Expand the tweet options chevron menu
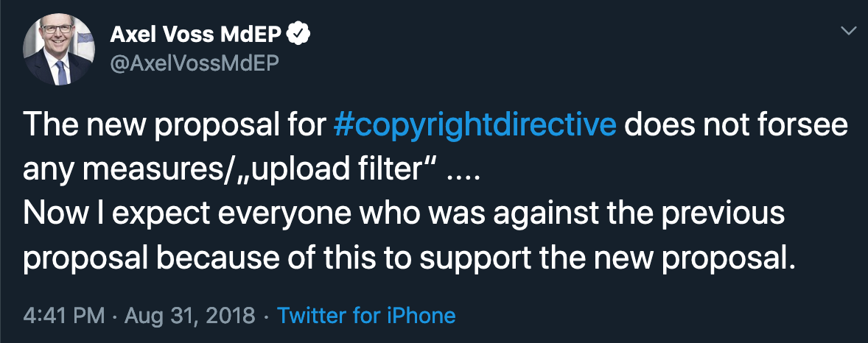Screen dimensions: 868x343 849,31
